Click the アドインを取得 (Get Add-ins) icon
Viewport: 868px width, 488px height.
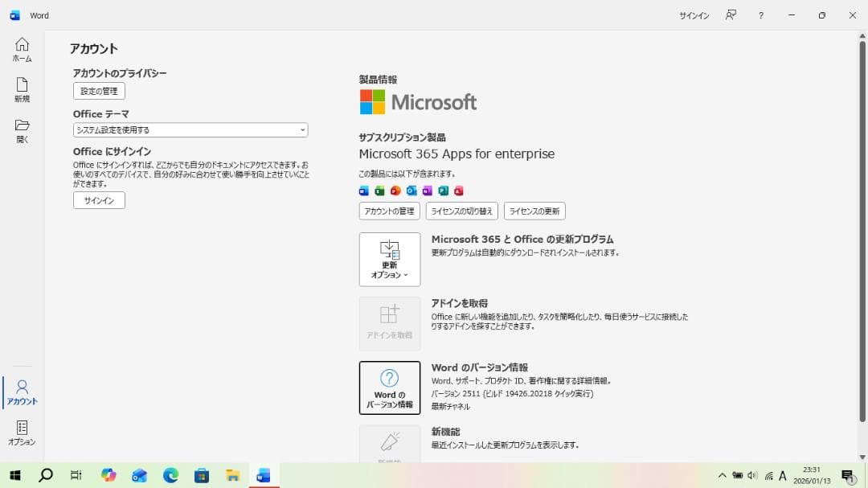point(389,318)
